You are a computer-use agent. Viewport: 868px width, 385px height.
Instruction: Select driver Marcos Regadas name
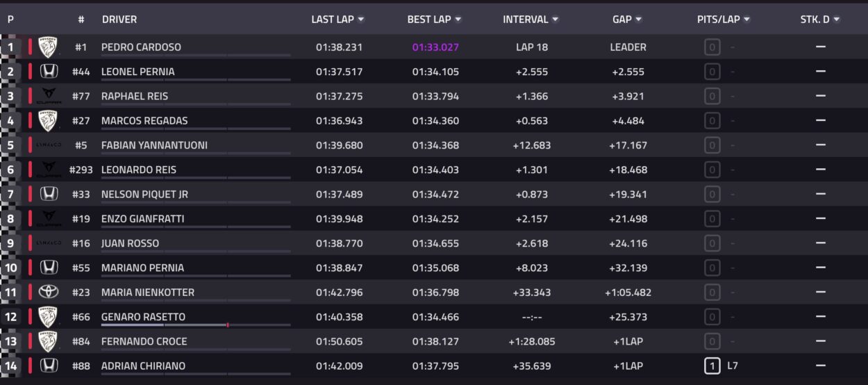[x=144, y=120]
